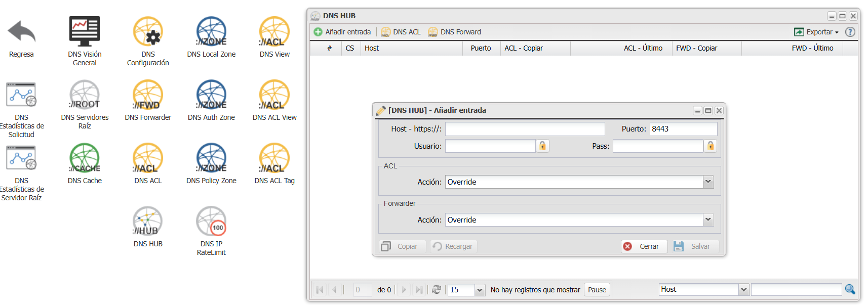Click the Cerrar button

click(x=644, y=246)
